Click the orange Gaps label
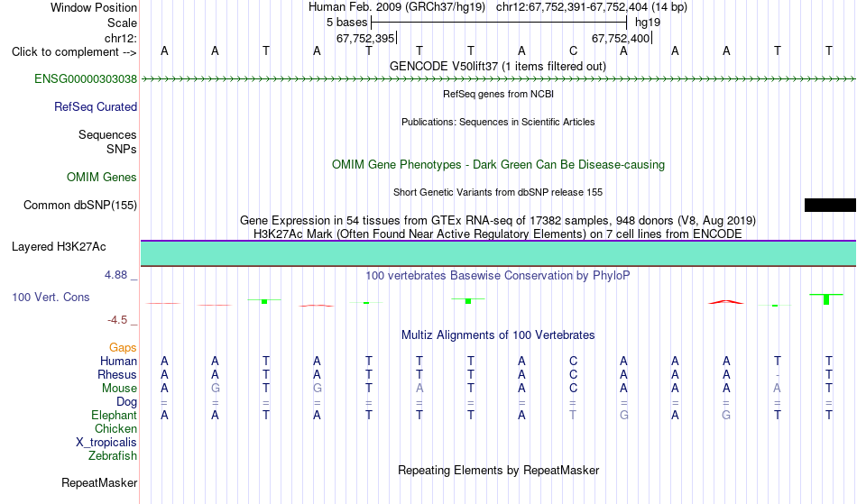 123,347
